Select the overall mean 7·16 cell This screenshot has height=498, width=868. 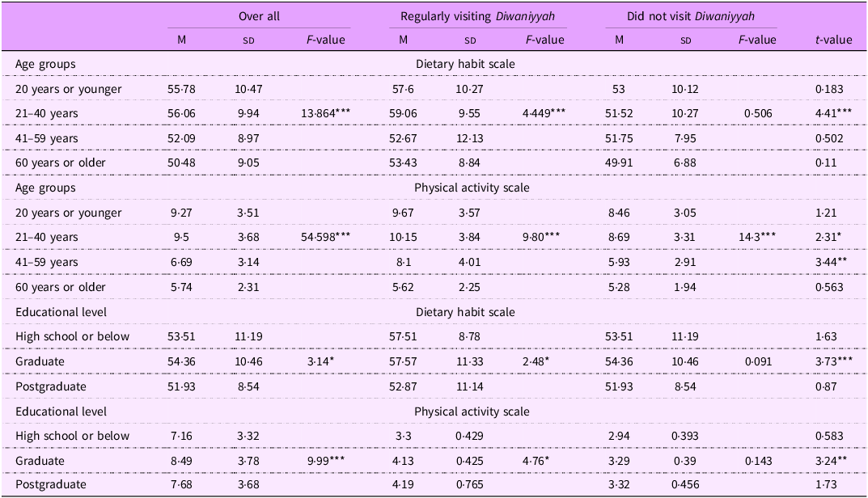pos(181,436)
